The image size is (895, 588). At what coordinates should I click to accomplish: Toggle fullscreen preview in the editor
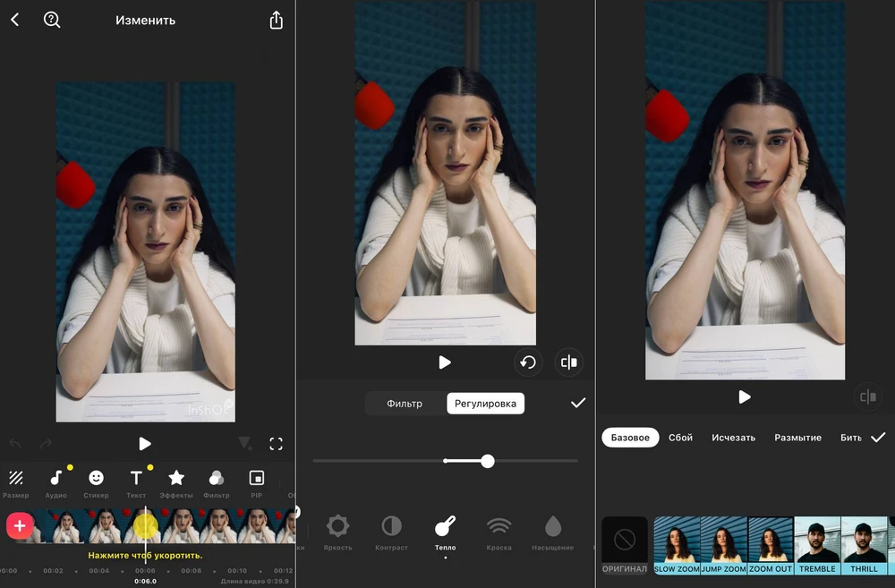[276, 444]
